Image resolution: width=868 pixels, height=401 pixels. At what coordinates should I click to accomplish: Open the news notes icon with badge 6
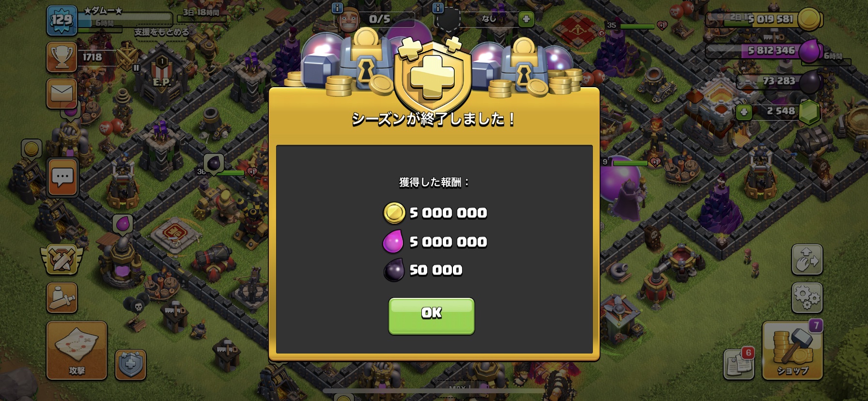point(739,364)
